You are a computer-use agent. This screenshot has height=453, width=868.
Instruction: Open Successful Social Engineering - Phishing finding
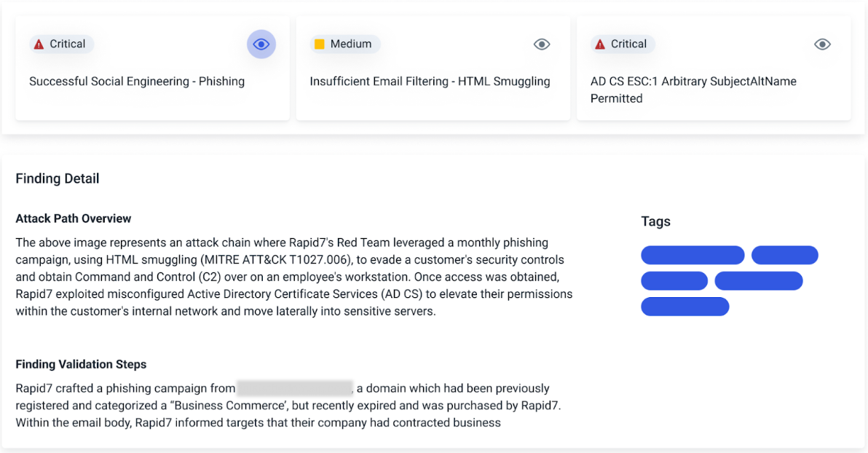(x=137, y=82)
